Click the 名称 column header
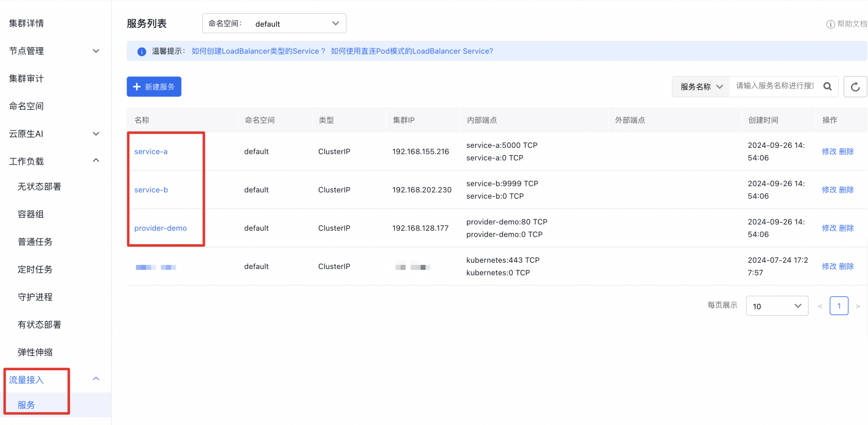 pyautogui.click(x=142, y=120)
